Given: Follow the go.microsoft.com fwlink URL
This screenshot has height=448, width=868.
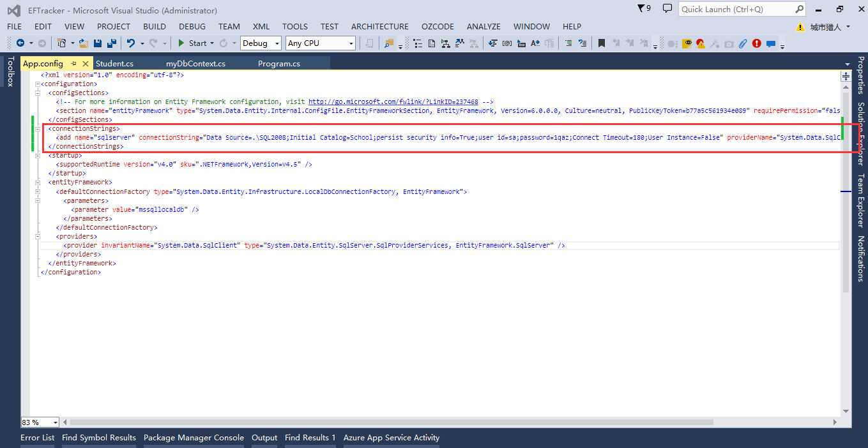Looking at the screenshot, I should (393, 102).
